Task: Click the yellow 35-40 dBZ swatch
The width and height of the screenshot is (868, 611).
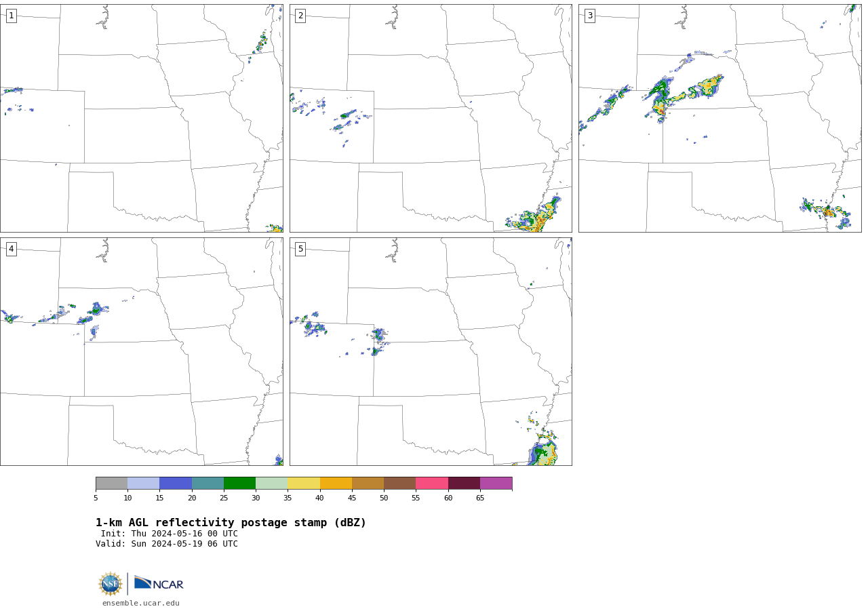Action: [304, 483]
